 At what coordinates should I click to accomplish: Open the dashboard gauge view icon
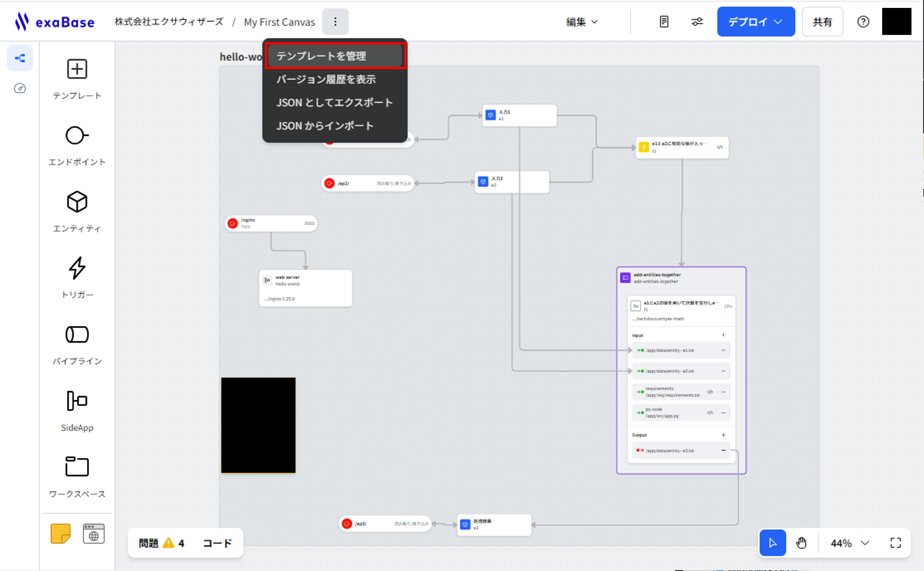20,88
